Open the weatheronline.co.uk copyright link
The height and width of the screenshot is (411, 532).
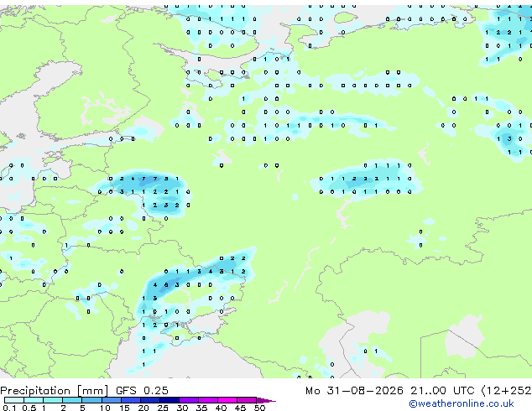(462, 403)
